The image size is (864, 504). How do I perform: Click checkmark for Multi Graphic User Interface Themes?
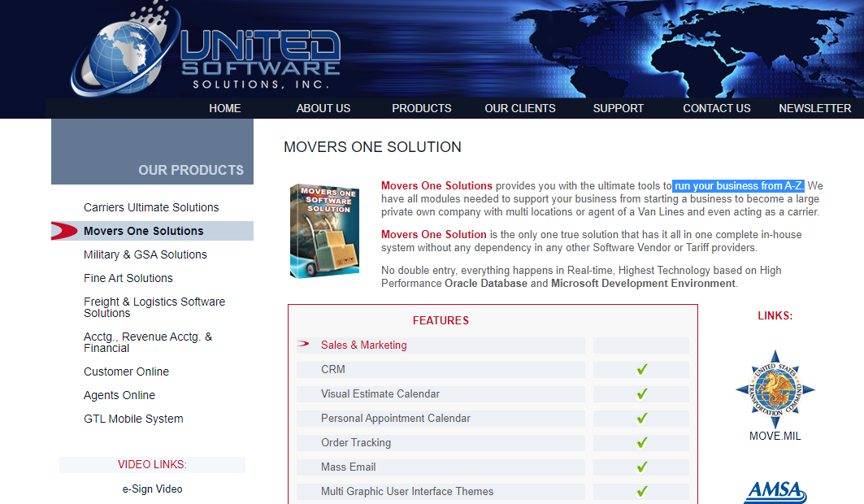[642, 491]
